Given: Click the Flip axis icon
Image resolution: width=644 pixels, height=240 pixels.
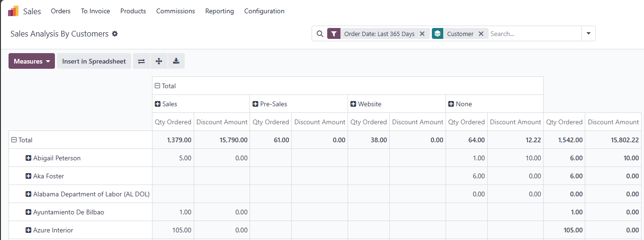Looking at the screenshot, I should pyautogui.click(x=142, y=61).
